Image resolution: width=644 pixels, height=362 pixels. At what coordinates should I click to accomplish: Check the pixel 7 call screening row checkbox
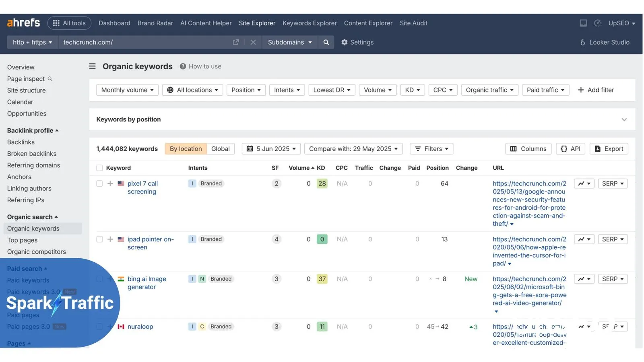point(99,183)
